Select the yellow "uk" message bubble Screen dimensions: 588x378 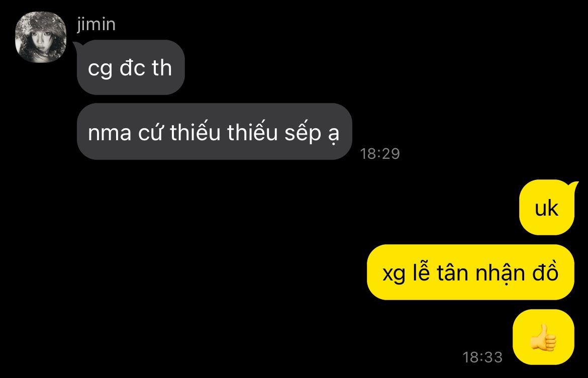547,208
